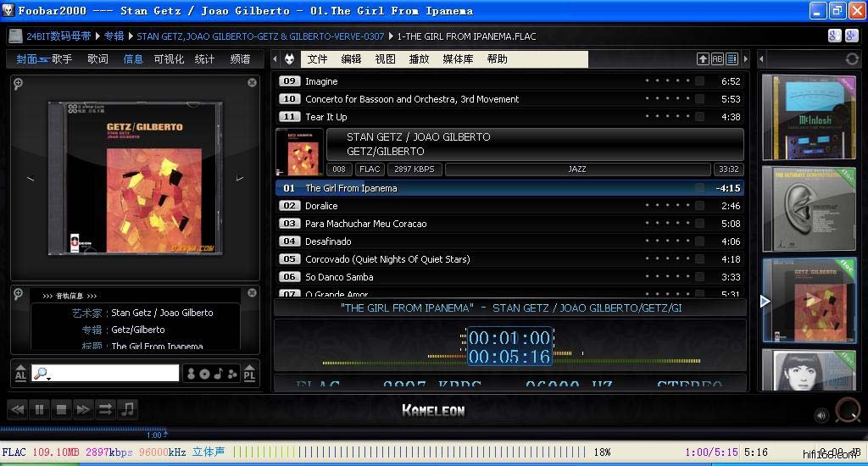
Task: Click the alien head icon beside 文件 menu
Action: pos(289,59)
